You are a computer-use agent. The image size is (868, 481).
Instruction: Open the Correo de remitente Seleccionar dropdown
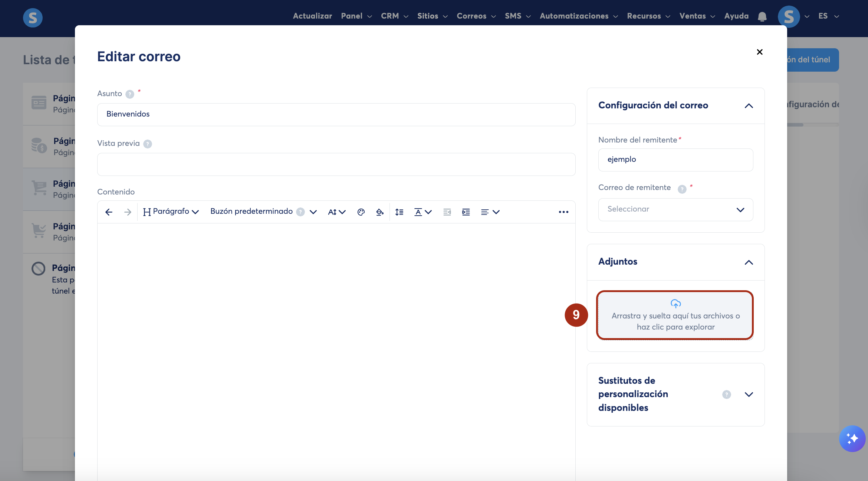click(675, 209)
